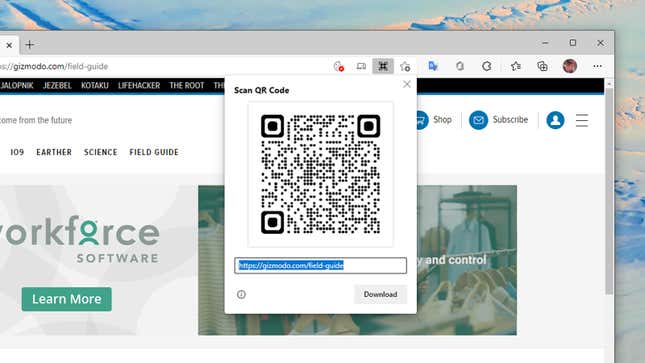Click the gray extension icon after Translate
The image size is (645, 363).
(460, 66)
